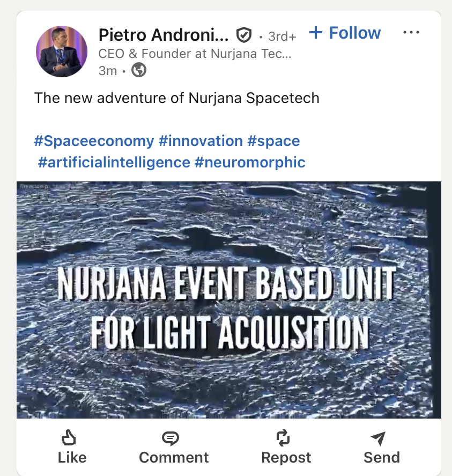The height and width of the screenshot is (476, 452).
Task: Click the #innovation hashtag
Action: 201,141
